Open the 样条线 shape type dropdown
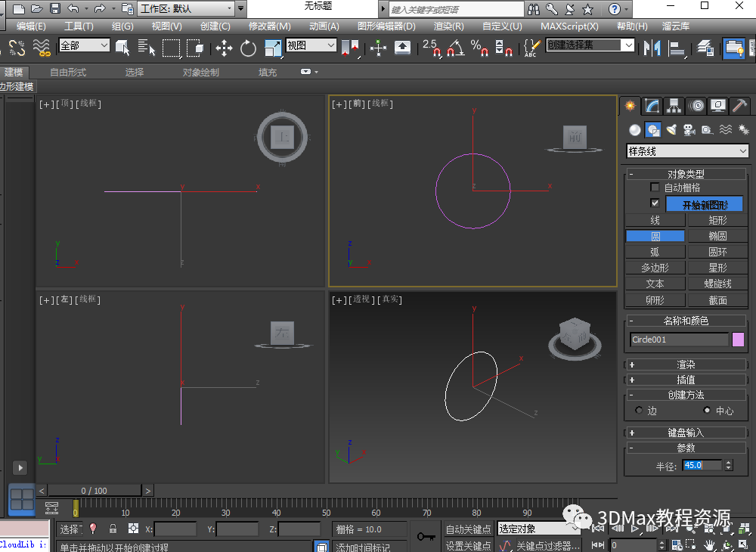 tap(687, 151)
